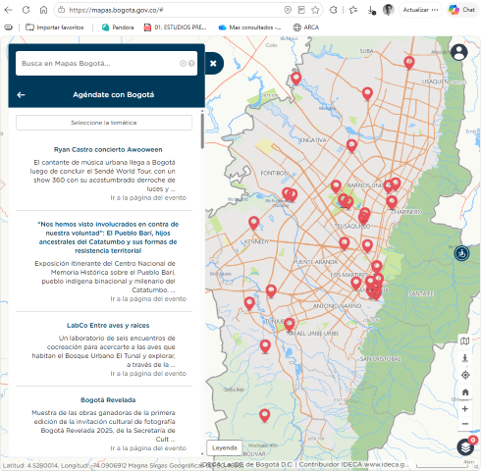Click the rightmost round icon in the search box

191,63
